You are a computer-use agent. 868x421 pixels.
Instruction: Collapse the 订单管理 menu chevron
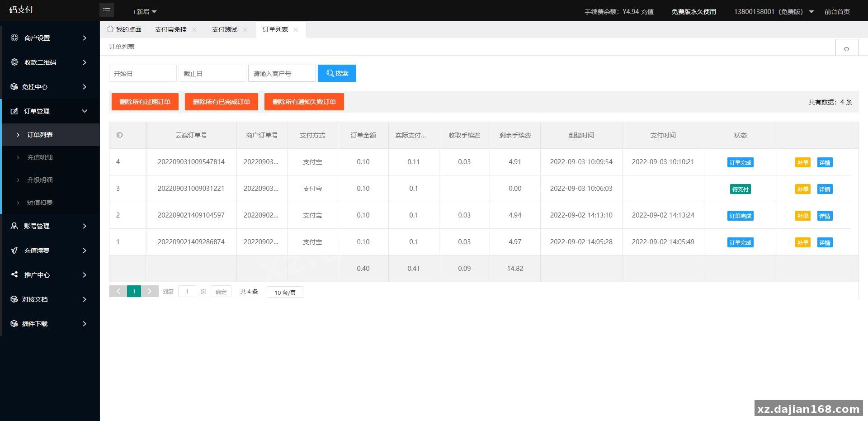point(85,111)
